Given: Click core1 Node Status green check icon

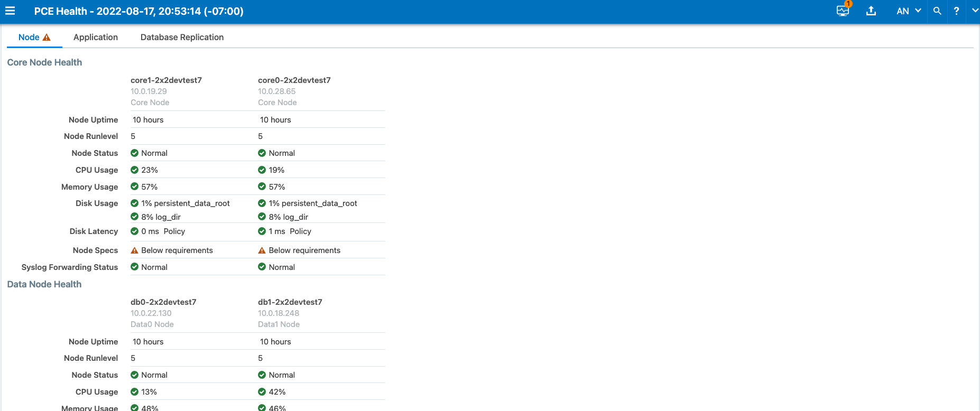Looking at the screenshot, I should click(x=134, y=153).
